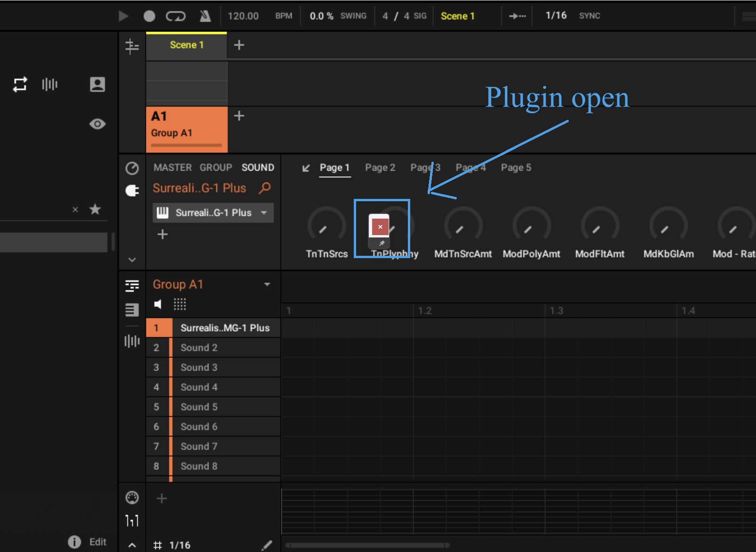Viewport: 756px width, 552px height.
Task: Click the loop browser icon in sidebar
Action: coord(20,85)
